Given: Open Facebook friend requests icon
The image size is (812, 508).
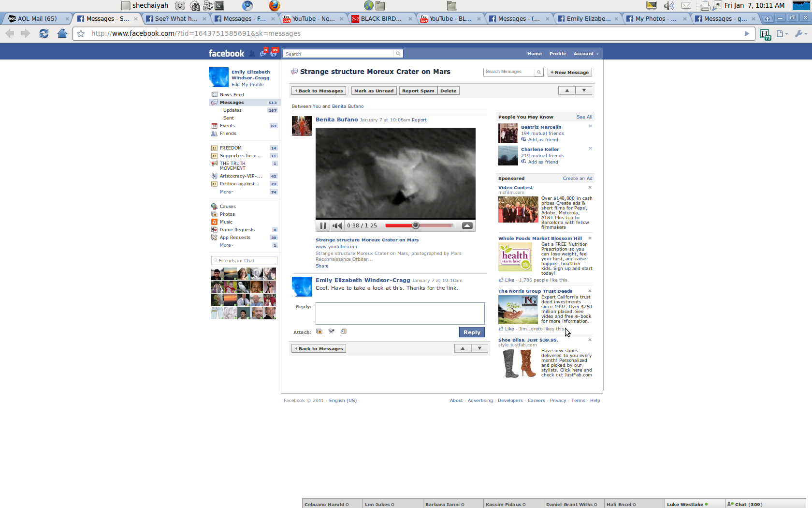Looking at the screenshot, I should [x=252, y=54].
